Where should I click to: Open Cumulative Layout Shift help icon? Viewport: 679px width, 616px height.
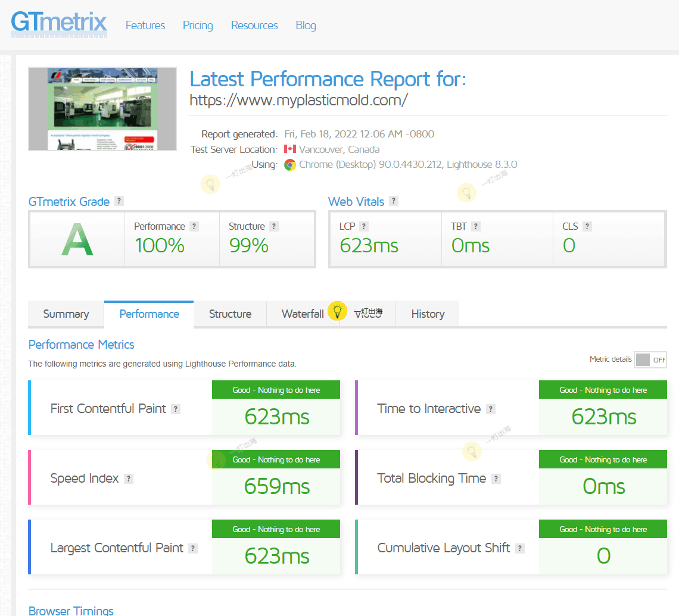coord(520,548)
